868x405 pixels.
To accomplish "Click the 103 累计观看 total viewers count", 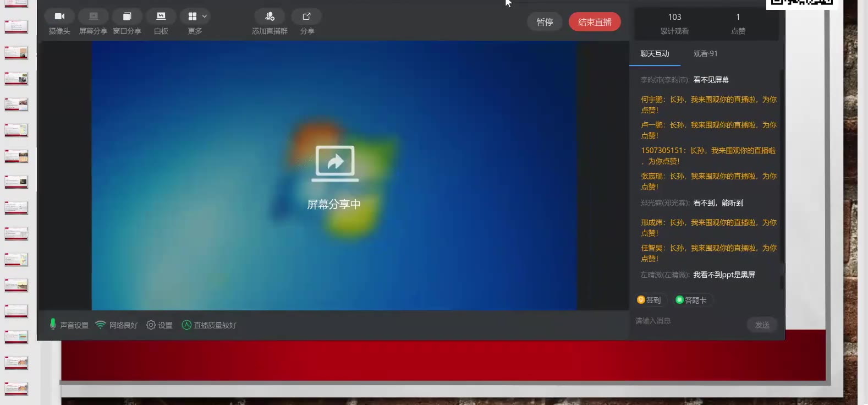I will pyautogui.click(x=674, y=24).
